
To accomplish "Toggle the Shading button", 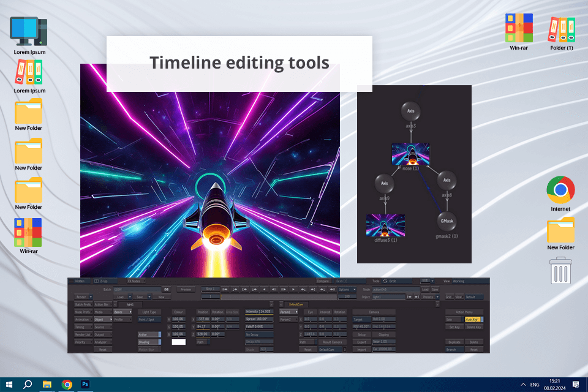I will 149,342.
